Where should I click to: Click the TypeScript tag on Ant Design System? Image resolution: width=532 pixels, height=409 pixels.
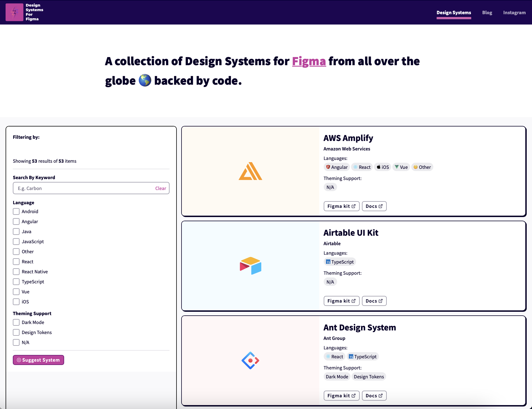click(363, 357)
